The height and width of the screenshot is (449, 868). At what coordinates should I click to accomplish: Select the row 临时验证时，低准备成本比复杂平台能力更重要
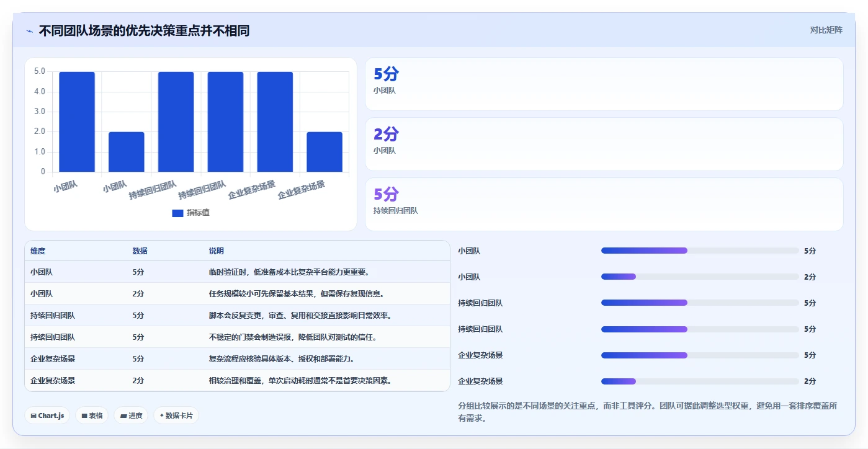point(237,272)
